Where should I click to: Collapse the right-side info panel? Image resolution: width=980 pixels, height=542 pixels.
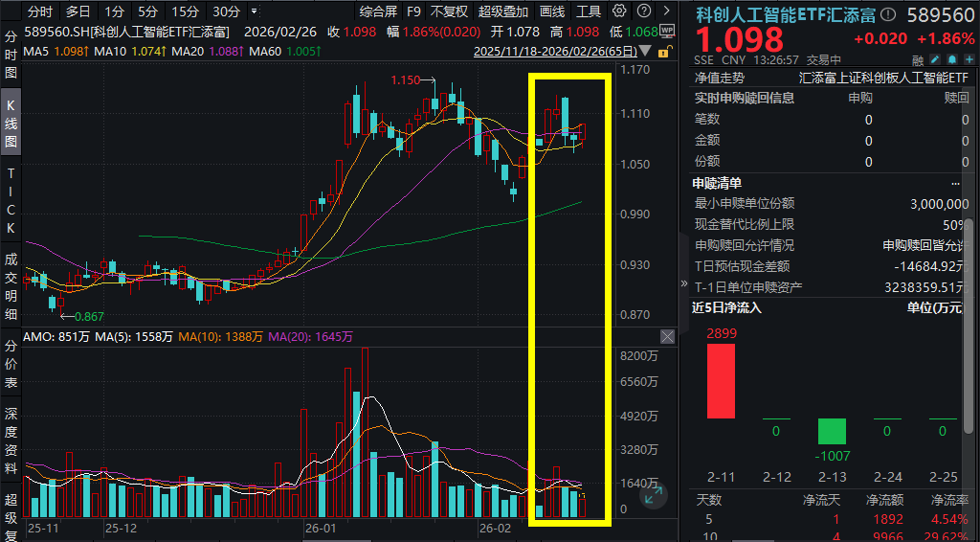click(x=683, y=283)
